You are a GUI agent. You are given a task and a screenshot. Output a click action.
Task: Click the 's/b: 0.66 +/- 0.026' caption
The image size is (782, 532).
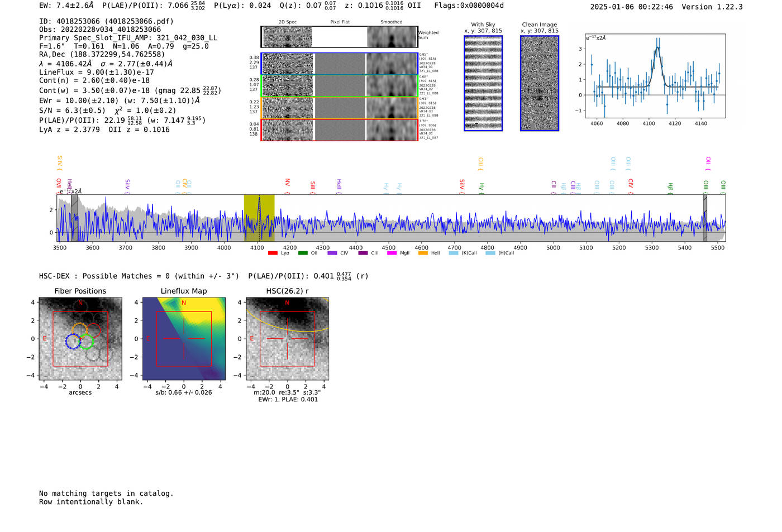tap(184, 392)
